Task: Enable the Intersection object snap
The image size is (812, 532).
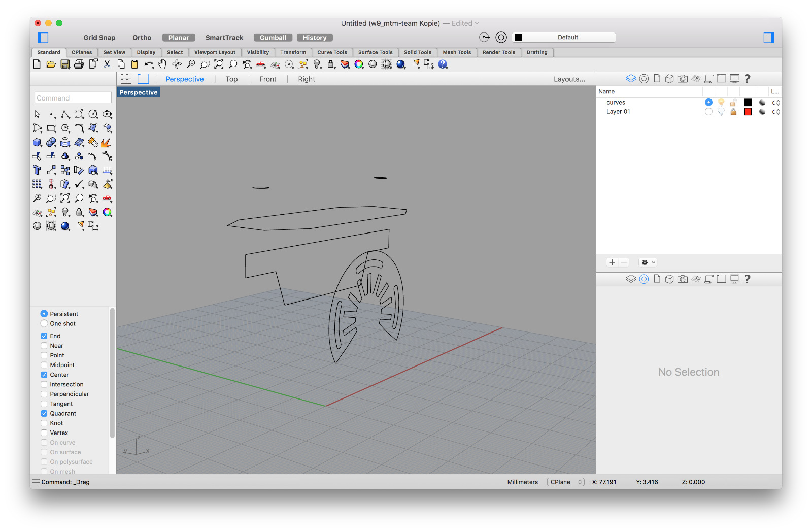Action: (44, 384)
